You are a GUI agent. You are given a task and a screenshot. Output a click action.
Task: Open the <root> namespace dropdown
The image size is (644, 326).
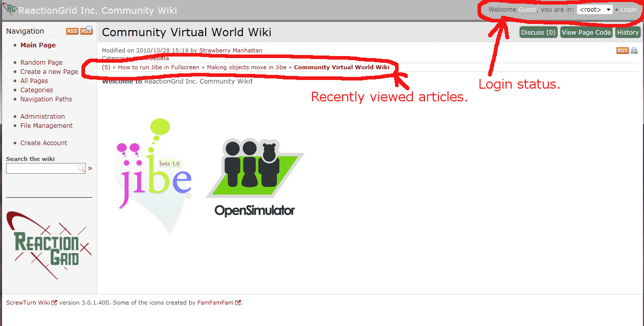[x=595, y=10]
